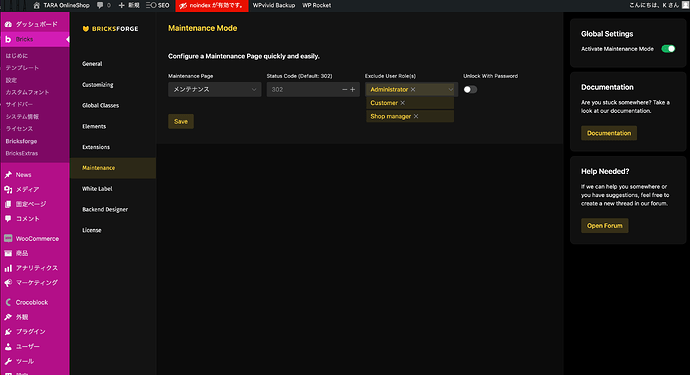Image resolution: width=690 pixels, height=375 pixels.
Task: Open WPvivid Backup in admin bar
Action: coord(274,5)
